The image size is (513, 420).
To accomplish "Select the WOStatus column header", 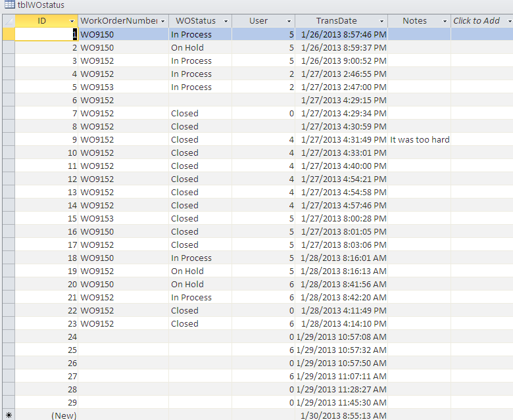I will pyautogui.click(x=201, y=21).
